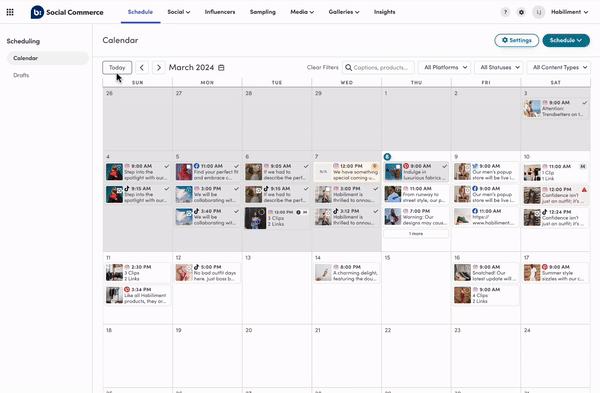The height and width of the screenshot is (393, 600).
Task: Select Drafts in the Scheduling sidebar
Action: point(21,75)
